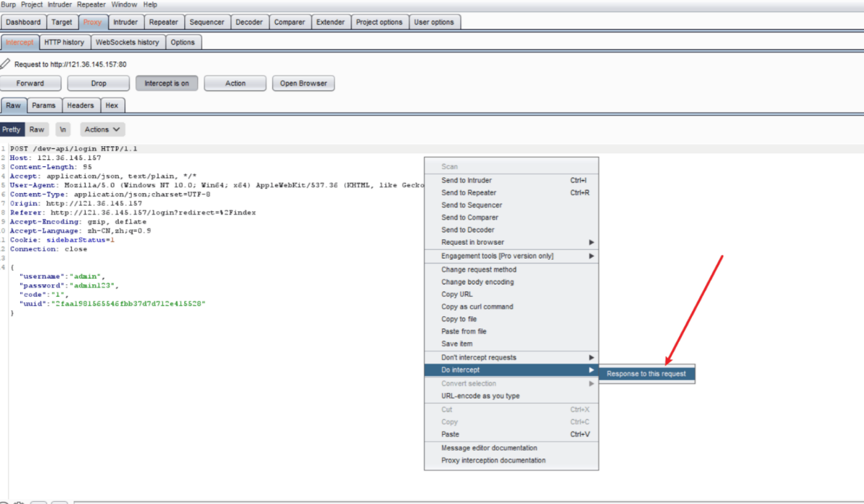The height and width of the screenshot is (504, 864).
Task: Switch to WebSockets history sub-tab
Action: pyautogui.click(x=127, y=42)
